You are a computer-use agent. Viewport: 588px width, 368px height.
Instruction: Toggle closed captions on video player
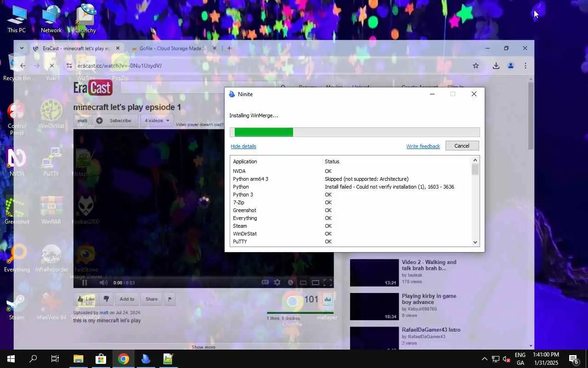click(x=265, y=282)
